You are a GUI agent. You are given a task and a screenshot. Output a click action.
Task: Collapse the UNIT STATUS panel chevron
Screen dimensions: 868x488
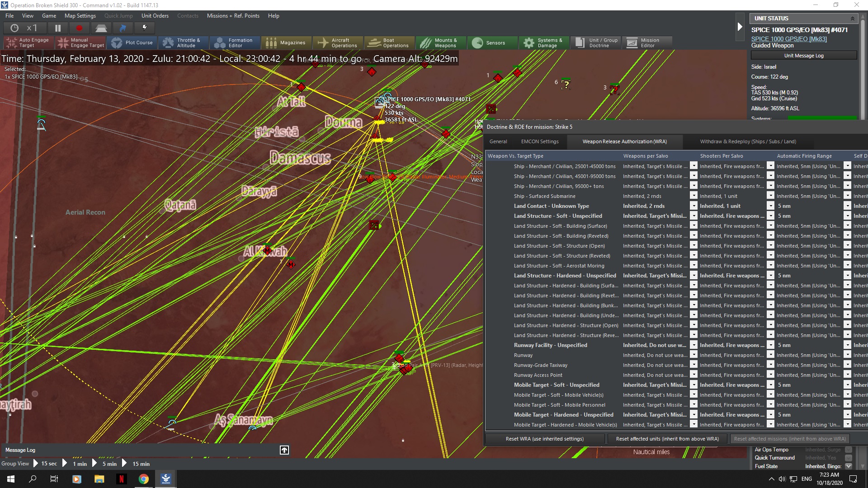[x=853, y=19]
